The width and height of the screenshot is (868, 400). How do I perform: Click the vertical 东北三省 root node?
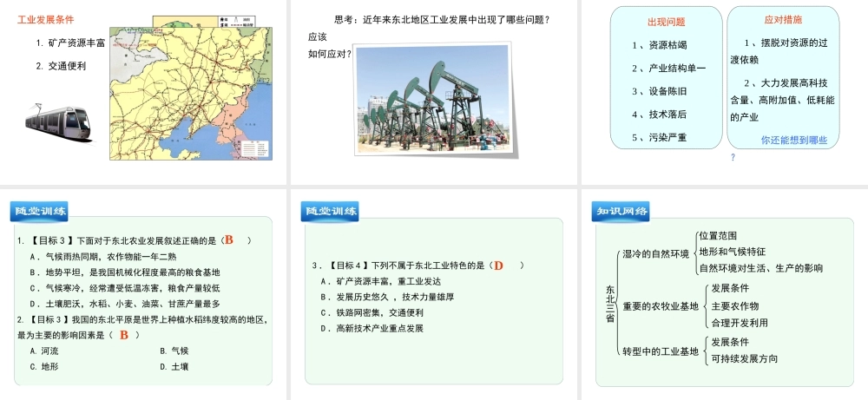(x=610, y=304)
